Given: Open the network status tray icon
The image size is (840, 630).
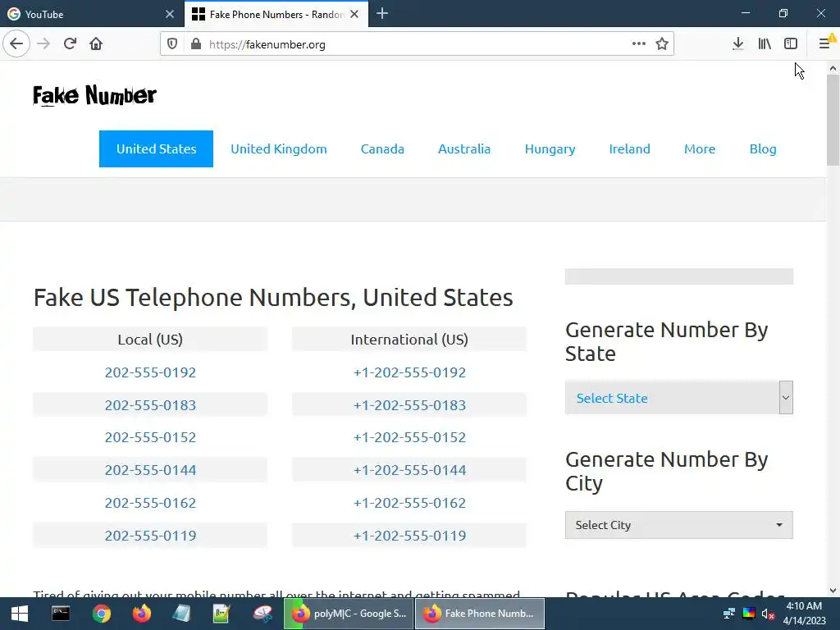Looking at the screenshot, I should (728, 614).
